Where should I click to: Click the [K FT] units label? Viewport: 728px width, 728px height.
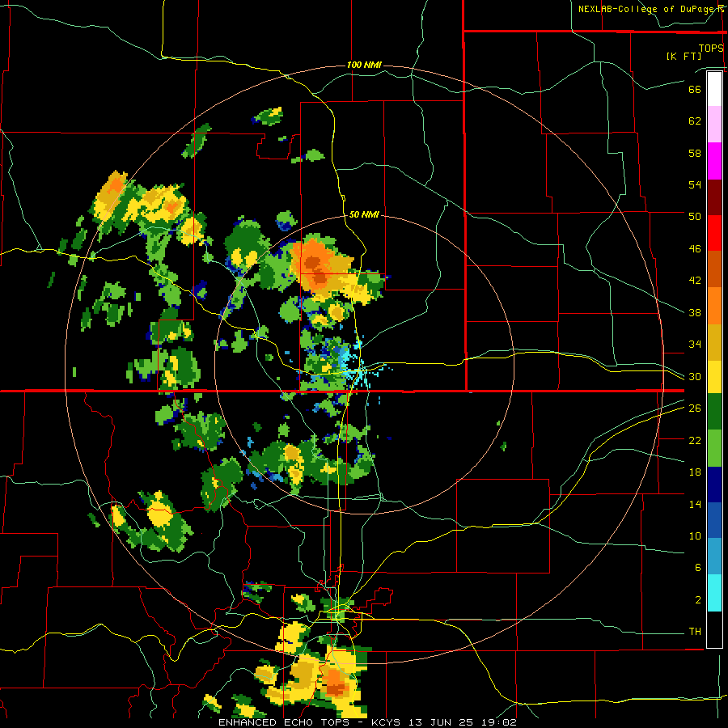click(684, 56)
